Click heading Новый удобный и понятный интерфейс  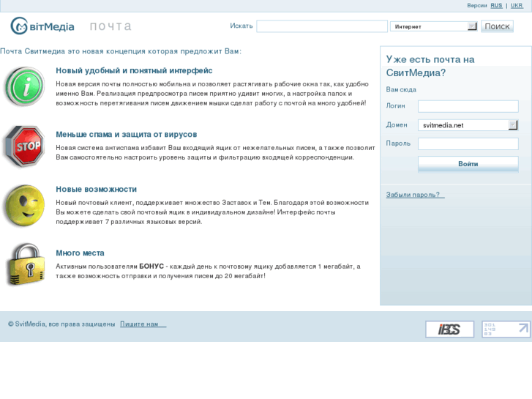(x=134, y=70)
